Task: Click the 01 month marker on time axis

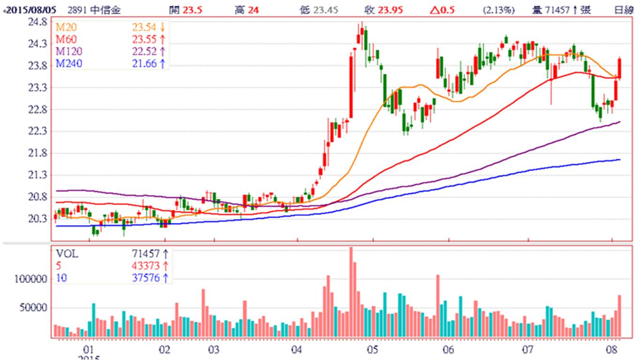Action: click(x=88, y=350)
